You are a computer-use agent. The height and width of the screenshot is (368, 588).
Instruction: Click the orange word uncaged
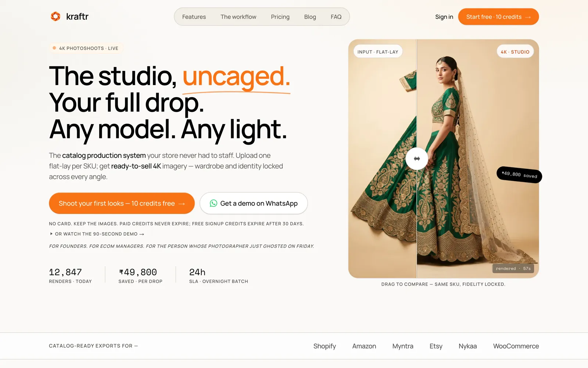click(x=236, y=76)
